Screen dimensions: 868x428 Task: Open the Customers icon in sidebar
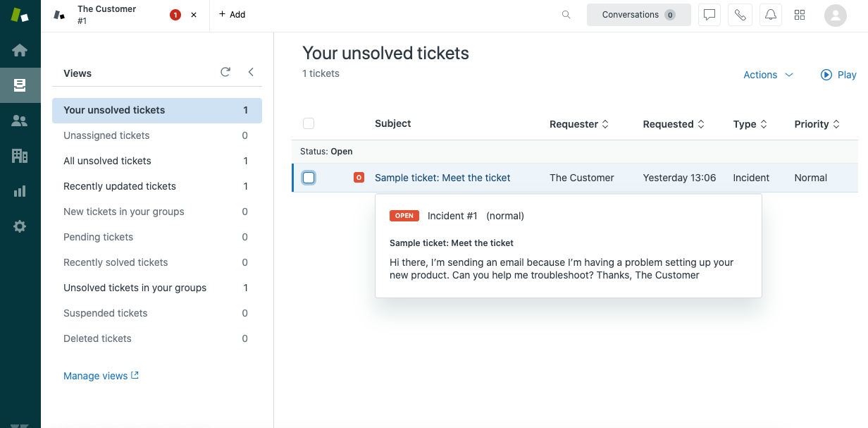[x=20, y=121]
